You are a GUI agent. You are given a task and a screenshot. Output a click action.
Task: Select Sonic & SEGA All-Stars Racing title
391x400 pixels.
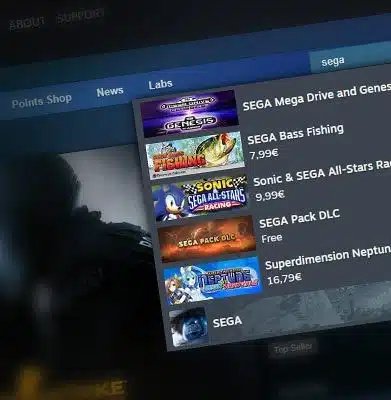(322, 174)
